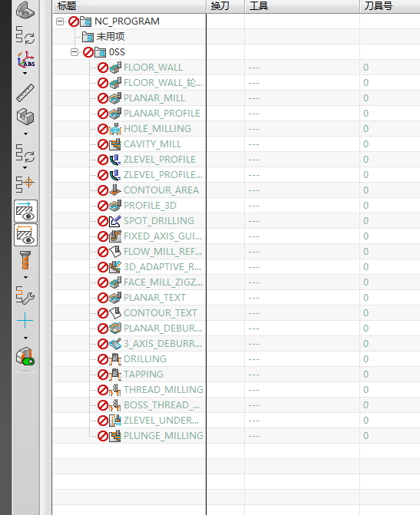This screenshot has width=420, height=515.
Task: Toggle the upper toolpath display eye button
Action: 25,211
